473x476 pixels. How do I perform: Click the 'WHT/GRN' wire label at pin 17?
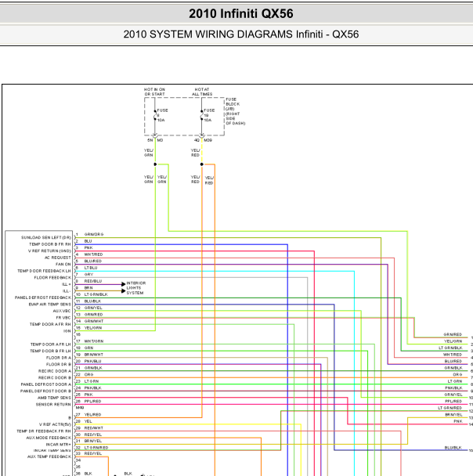pyautogui.click(x=94, y=341)
